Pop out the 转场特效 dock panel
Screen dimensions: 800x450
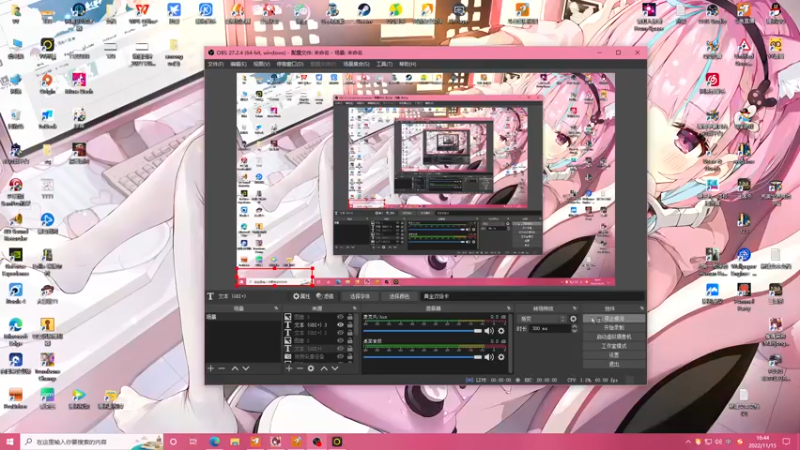[574, 309]
